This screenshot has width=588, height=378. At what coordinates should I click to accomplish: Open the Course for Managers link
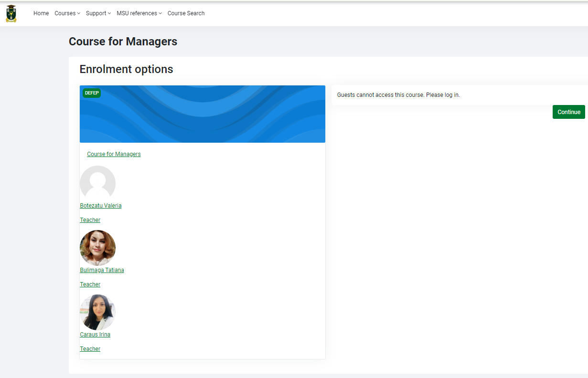(114, 154)
